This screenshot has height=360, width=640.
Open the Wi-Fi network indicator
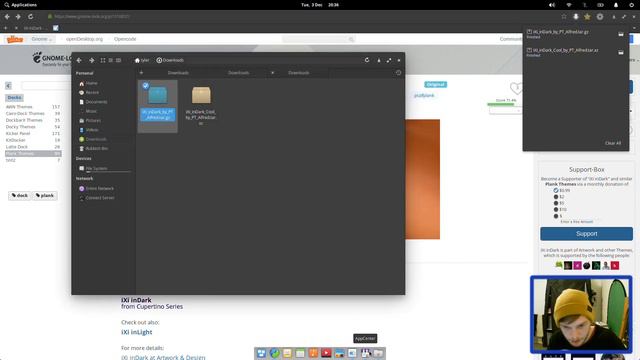click(569, 5)
